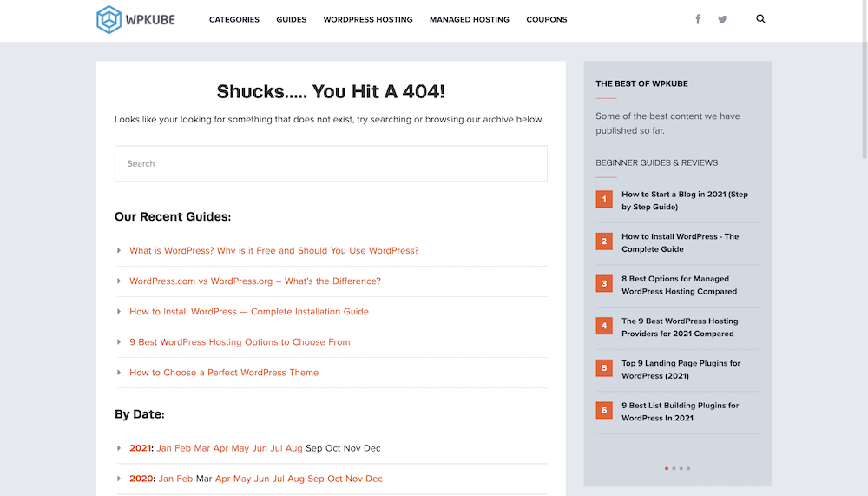Screen dimensions: 868x496
Task: Open the 2021 archive link
Action: [x=140, y=447]
